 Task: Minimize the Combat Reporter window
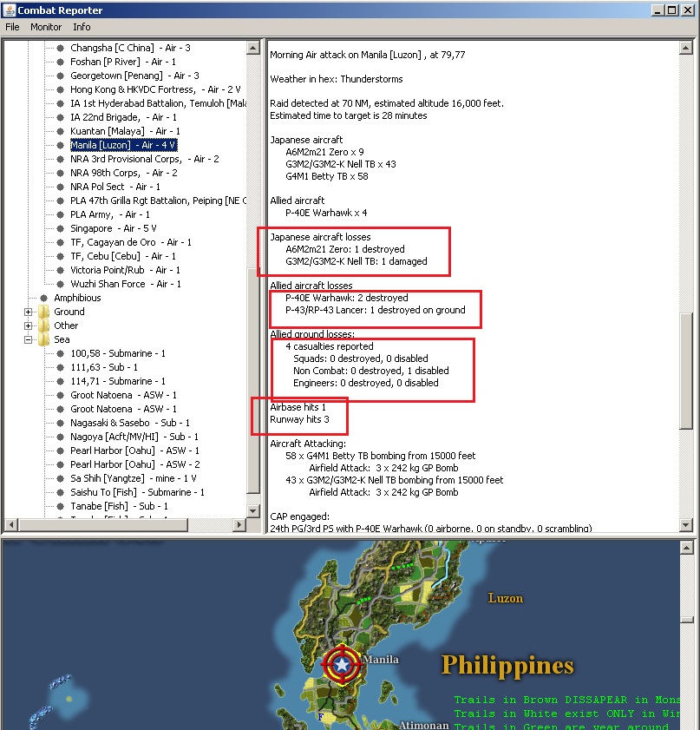point(657,10)
